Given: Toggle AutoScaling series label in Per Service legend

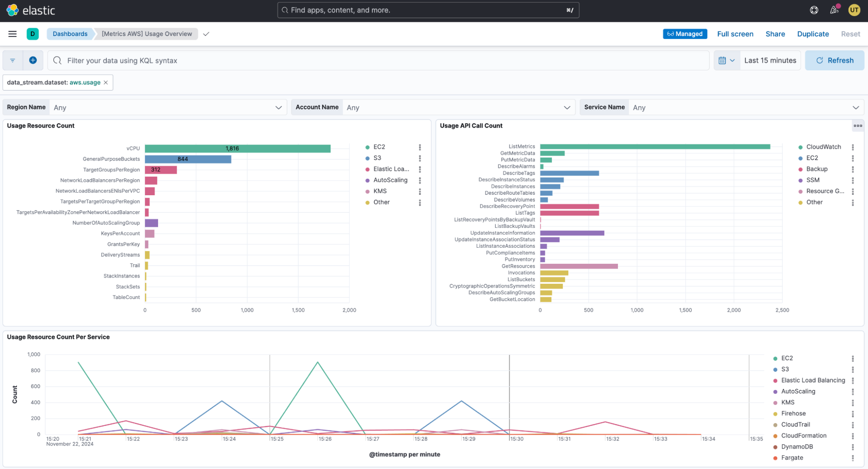Looking at the screenshot, I should click(x=798, y=391).
